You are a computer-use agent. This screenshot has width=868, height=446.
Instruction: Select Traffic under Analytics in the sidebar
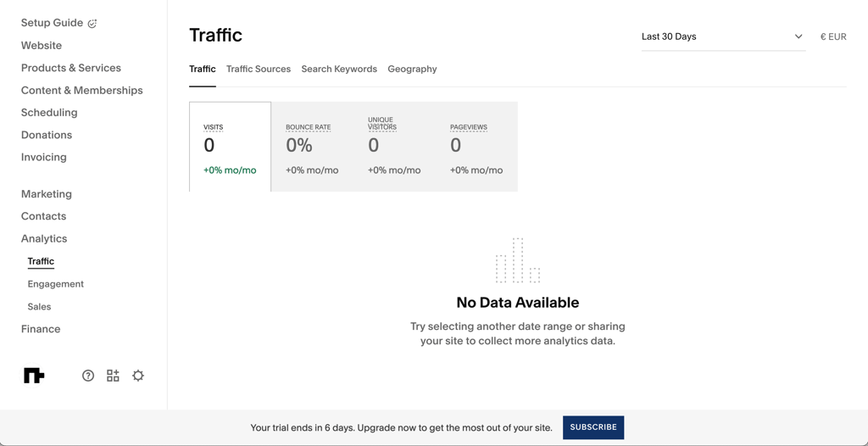tap(41, 261)
